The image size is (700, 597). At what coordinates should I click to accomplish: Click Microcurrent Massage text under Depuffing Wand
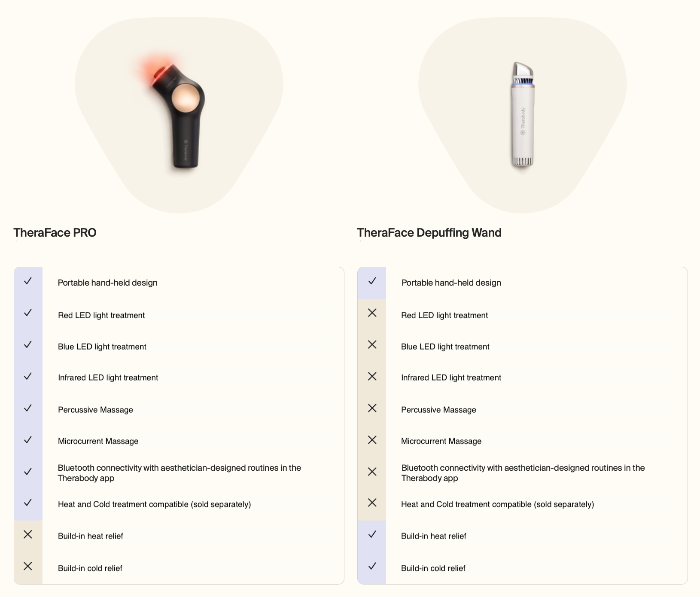(x=441, y=441)
